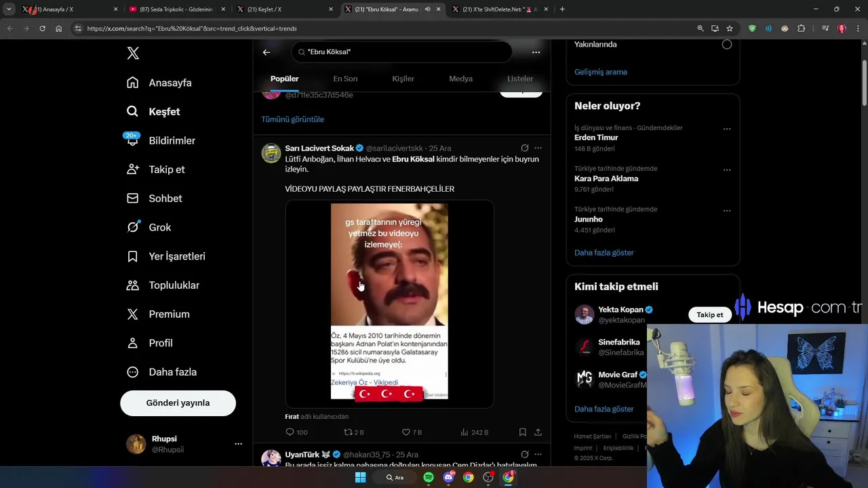Open Sarı Lacivert Sokak profile avatar
The image size is (868, 488).
pos(271,153)
